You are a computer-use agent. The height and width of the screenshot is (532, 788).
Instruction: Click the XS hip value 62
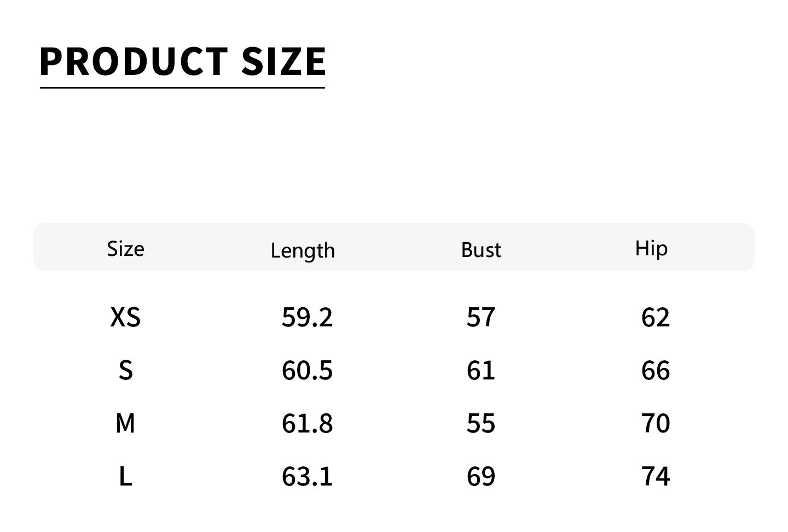656,317
